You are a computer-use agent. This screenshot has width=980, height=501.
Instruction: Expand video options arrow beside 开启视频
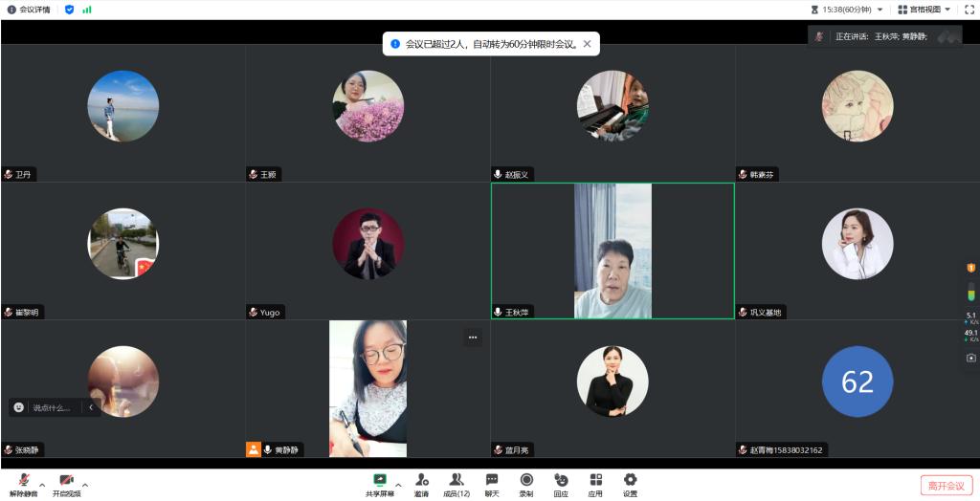85,485
